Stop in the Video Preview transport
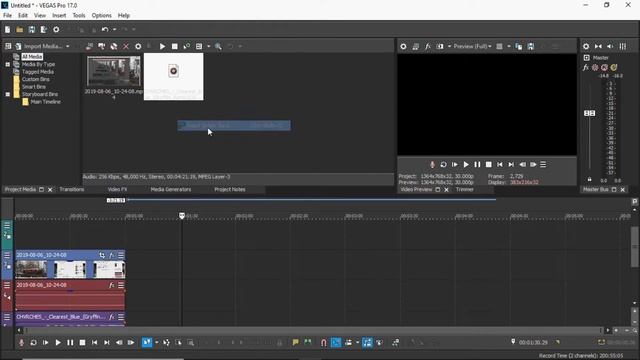The width and height of the screenshot is (640, 360). tap(489, 164)
